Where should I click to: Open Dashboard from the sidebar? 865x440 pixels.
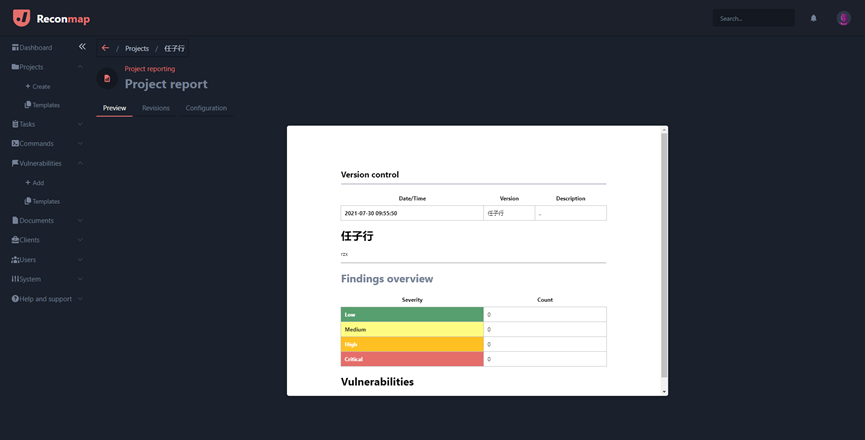[x=35, y=48]
